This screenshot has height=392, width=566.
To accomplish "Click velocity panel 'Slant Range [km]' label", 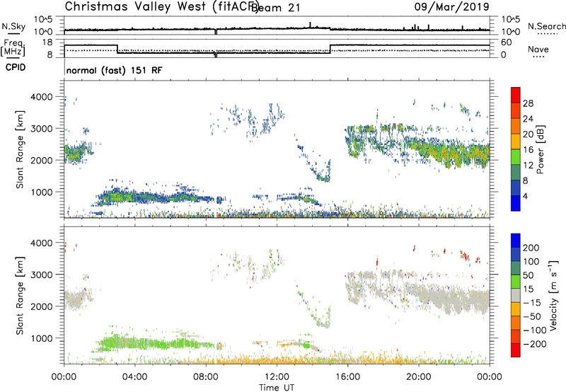I will pyautogui.click(x=20, y=295).
